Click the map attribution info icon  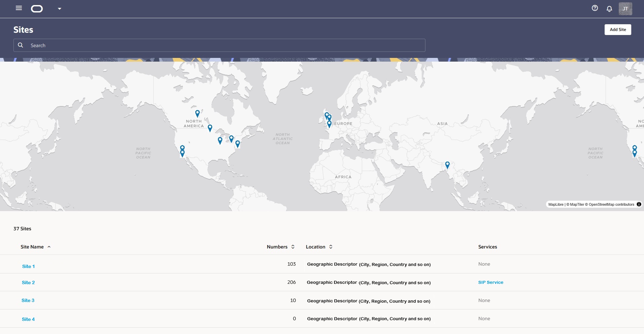(639, 204)
